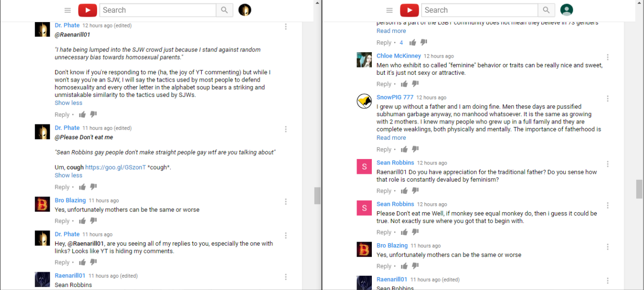Like SnowPIG 777's comment
The height and width of the screenshot is (290, 644).
[x=404, y=149]
